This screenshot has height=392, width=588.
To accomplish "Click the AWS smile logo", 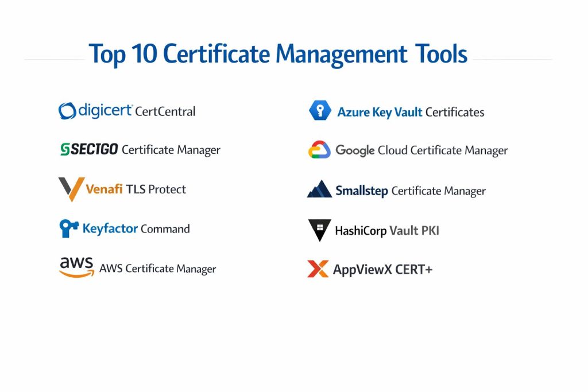I will point(76,267).
